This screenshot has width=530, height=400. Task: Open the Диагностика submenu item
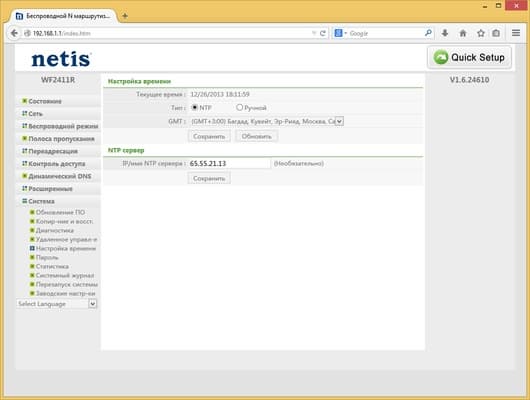coord(51,230)
